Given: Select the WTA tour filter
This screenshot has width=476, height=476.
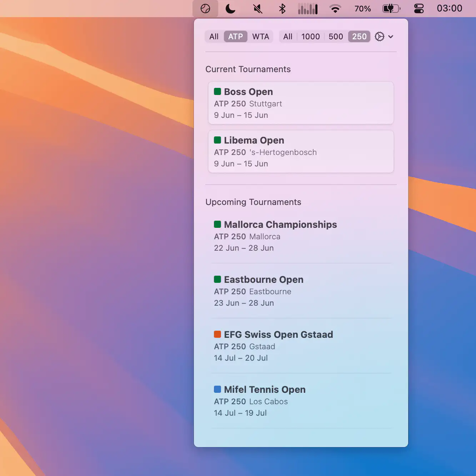Looking at the screenshot, I should [261, 36].
